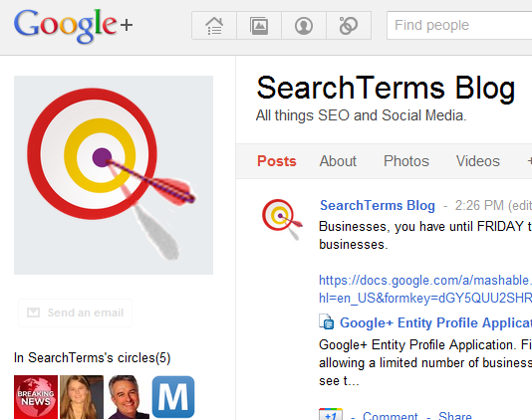Click the SearchTerms Blog post author link
The image size is (532, 420).
click(378, 205)
